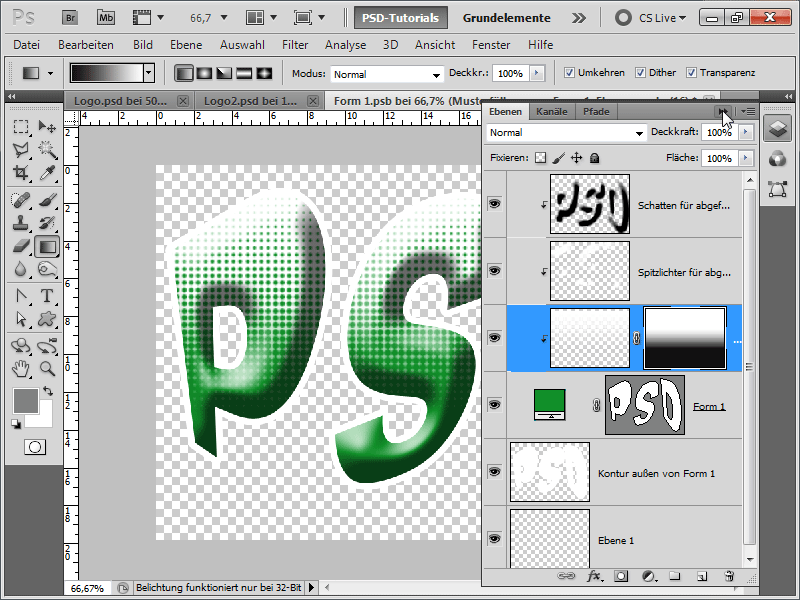Open the Modus blend mode dropdown
The image size is (800, 600).
coord(386,74)
